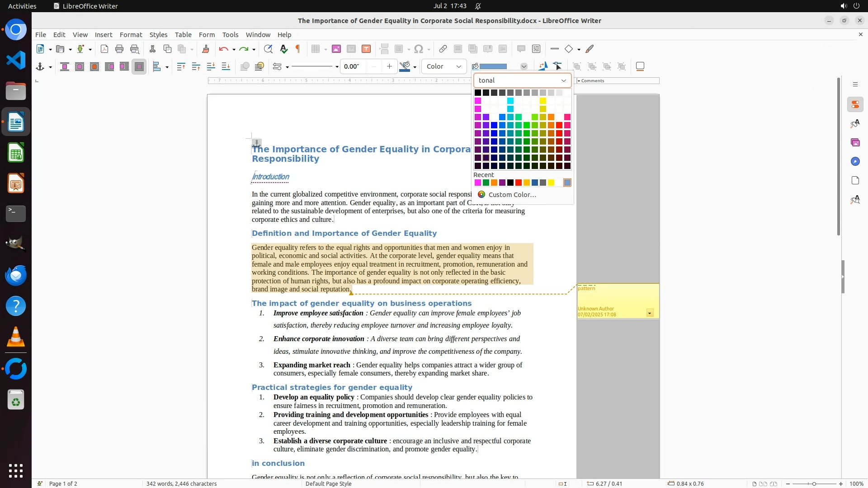Click the anchor icon in toolbar
The width and height of the screenshot is (868, 488).
pos(40,67)
